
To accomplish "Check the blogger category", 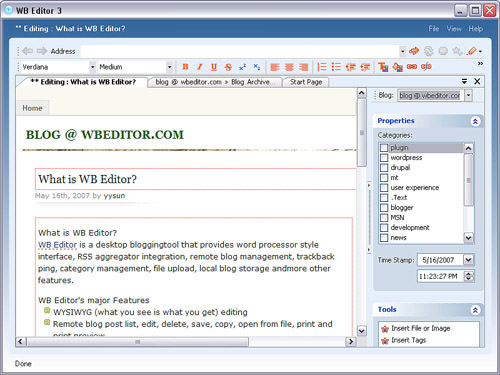I will point(384,208).
